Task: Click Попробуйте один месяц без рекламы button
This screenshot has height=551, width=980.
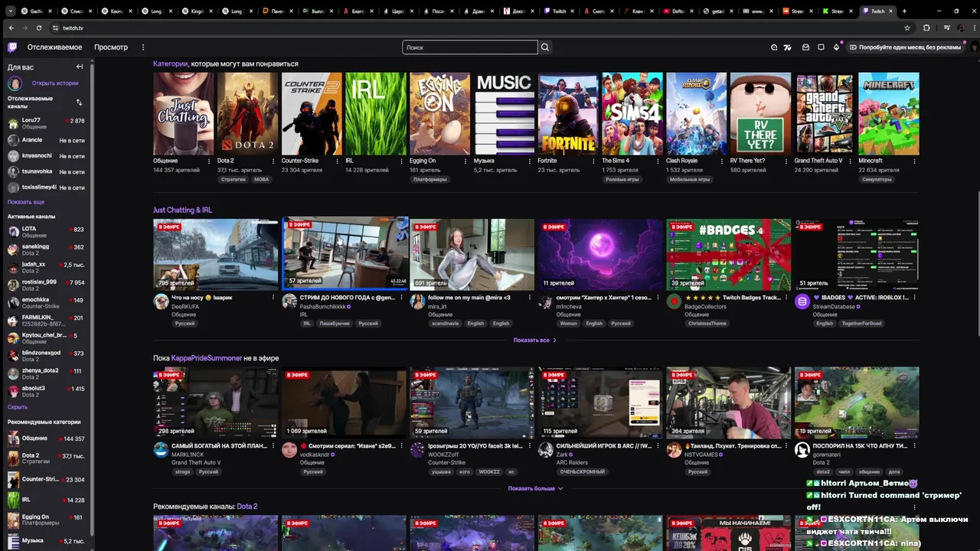Action: tap(905, 47)
